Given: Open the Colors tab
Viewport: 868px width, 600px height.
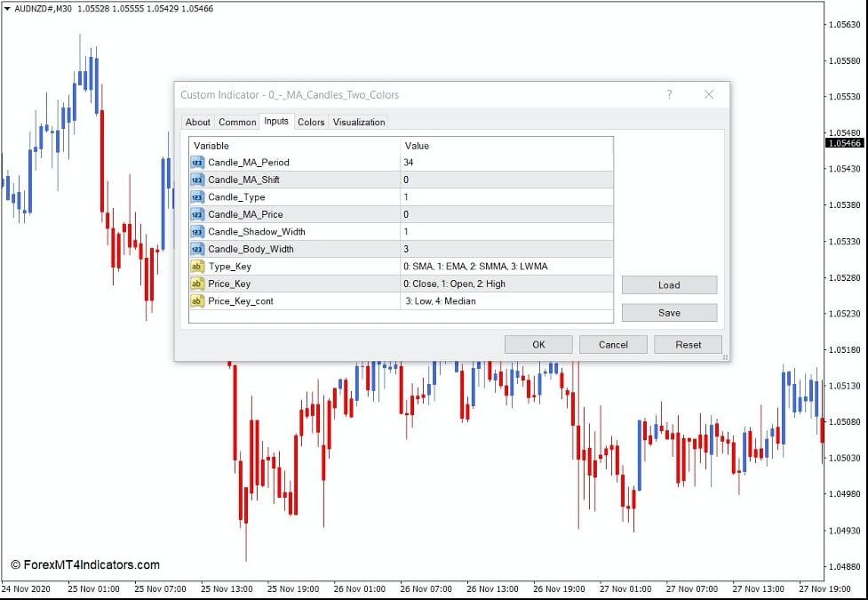Looking at the screenshot, I should (311, 122).
